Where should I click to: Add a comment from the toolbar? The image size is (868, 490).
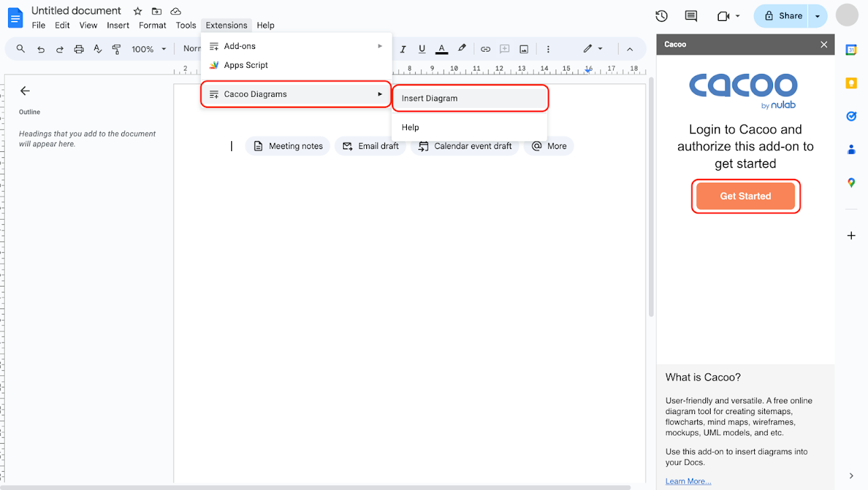pos(505,49)
